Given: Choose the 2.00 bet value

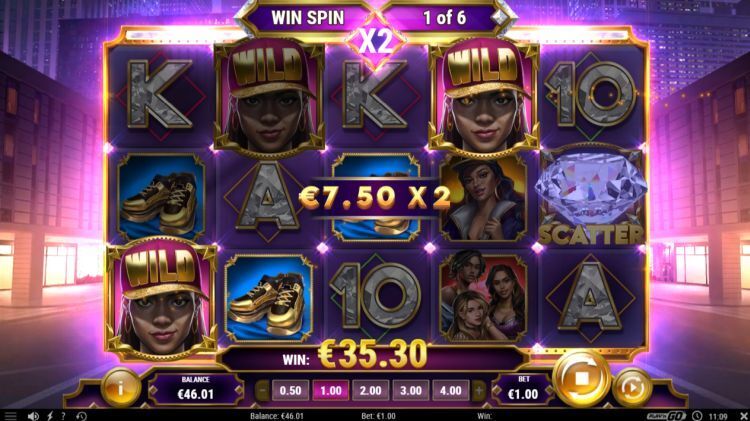Looking at the screenshot, I should [371, 391].
